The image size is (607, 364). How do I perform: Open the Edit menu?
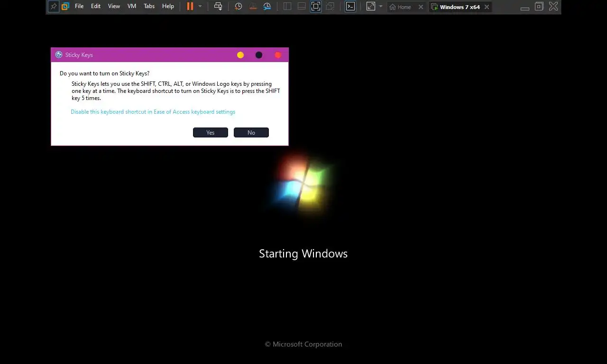click(96, 7)
